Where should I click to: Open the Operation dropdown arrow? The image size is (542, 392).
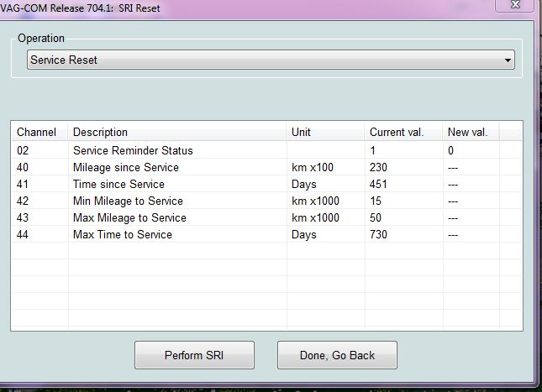point(508,60)
